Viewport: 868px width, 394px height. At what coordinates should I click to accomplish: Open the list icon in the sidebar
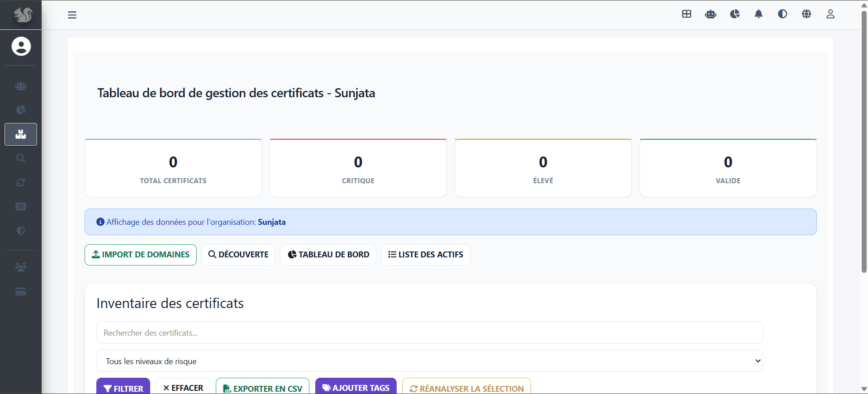tap(21, 207)
